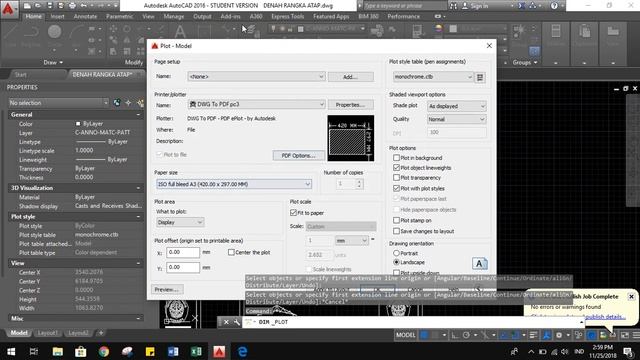640x360 pixels.
Task: Click the command line customize wrench icon
Action: coord(237,322)
